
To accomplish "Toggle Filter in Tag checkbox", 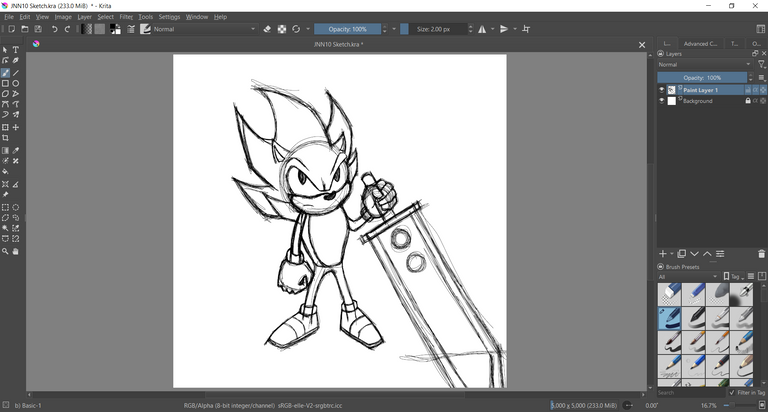I will [732, 393].
